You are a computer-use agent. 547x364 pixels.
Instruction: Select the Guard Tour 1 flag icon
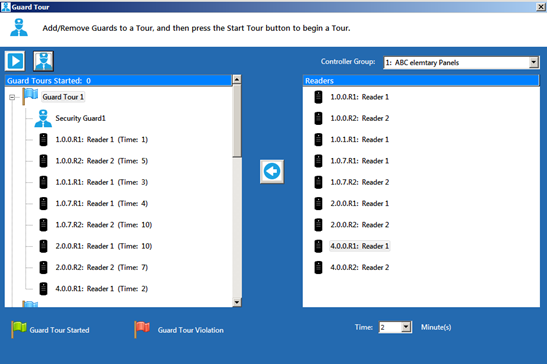[30, 96]
